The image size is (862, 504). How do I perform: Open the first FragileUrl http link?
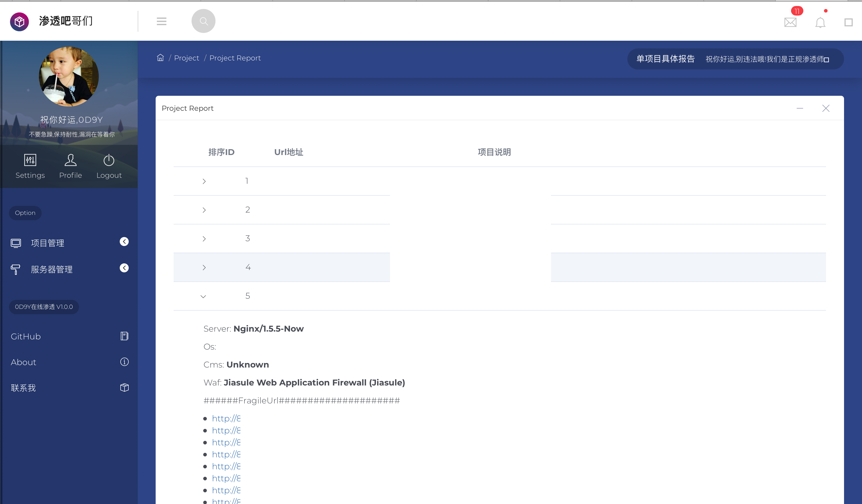coord(226,418)
